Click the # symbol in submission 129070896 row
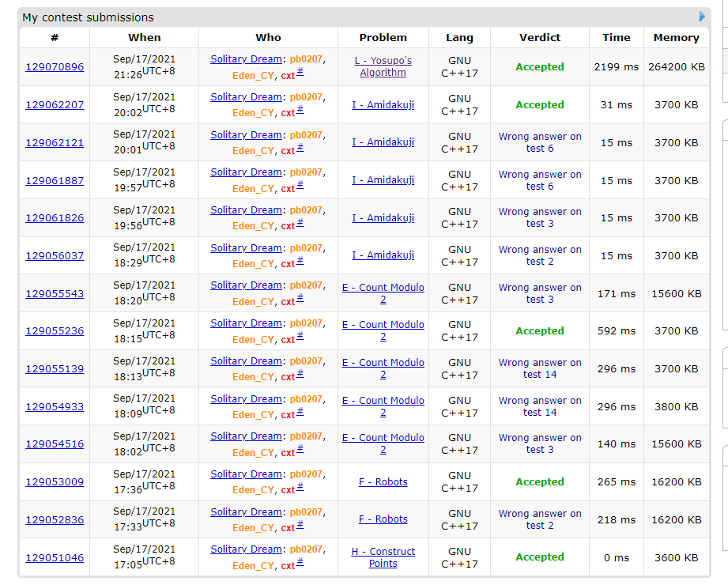The width and height of the screenshot is (728, 585). click(300, 73)
